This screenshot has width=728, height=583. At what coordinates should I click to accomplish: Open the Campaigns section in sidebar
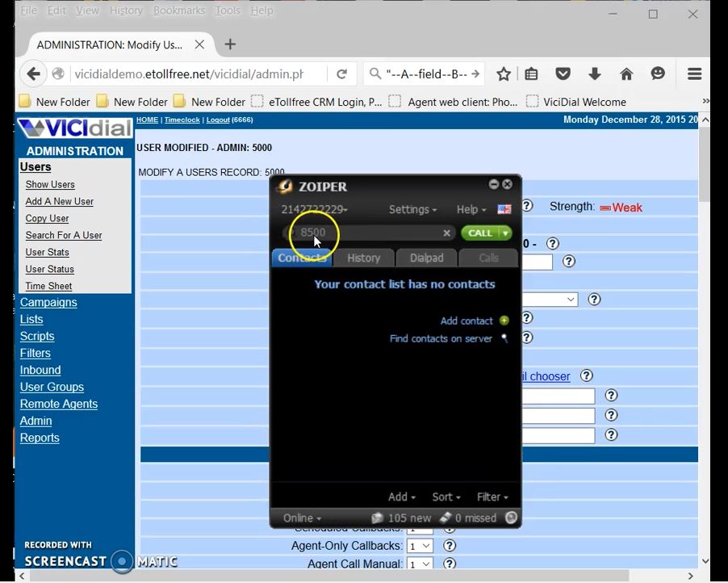[x=48, y=303]
